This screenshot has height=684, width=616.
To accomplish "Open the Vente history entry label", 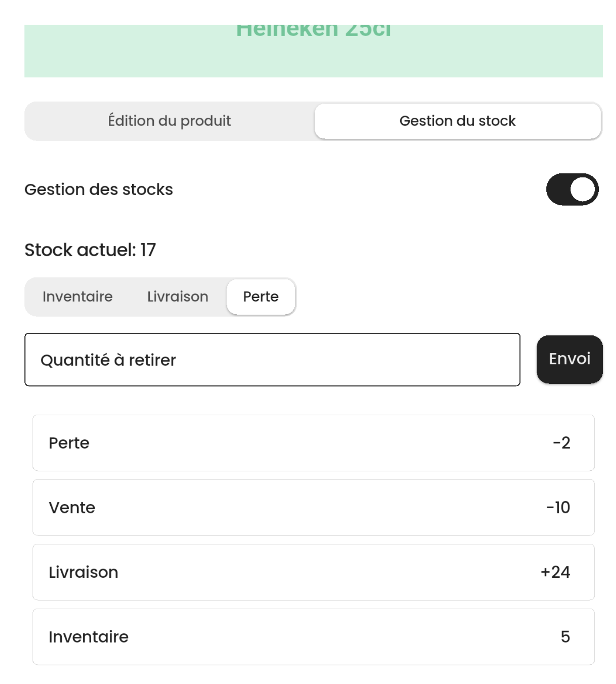I will [x=72, y=508].
